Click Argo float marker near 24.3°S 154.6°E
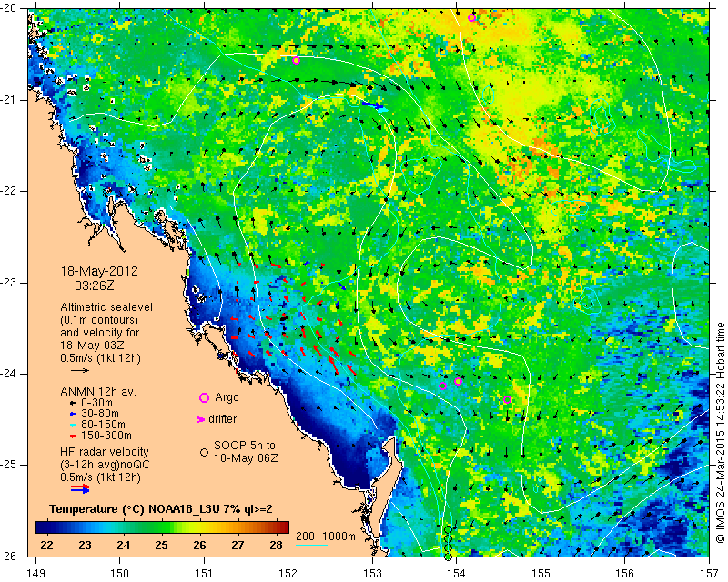The height and width of the screenshot is (582, 728). tap(507, 399)
